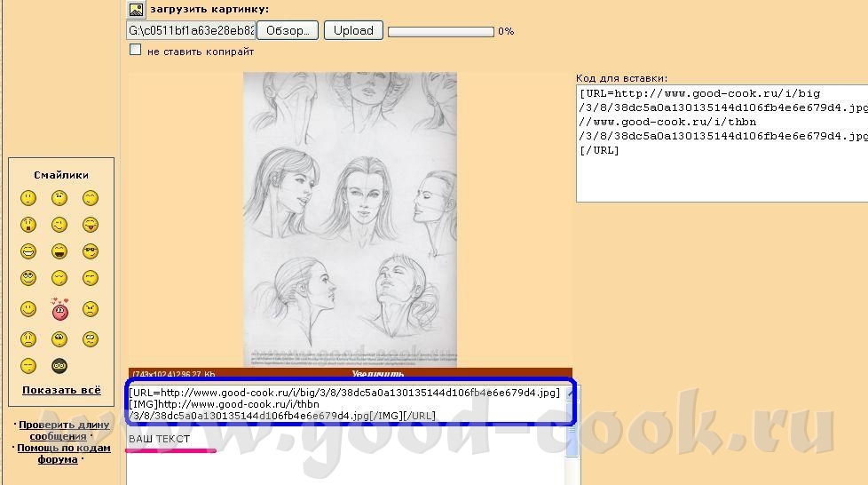Click the Код для вставки label

(x=621, y=78)
